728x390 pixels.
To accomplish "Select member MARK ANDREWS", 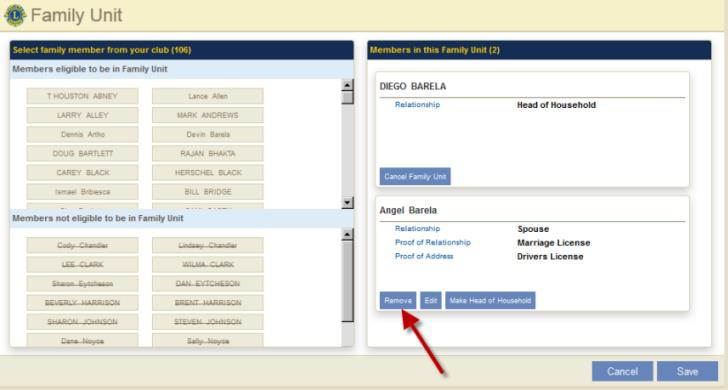I will (208, 115).
